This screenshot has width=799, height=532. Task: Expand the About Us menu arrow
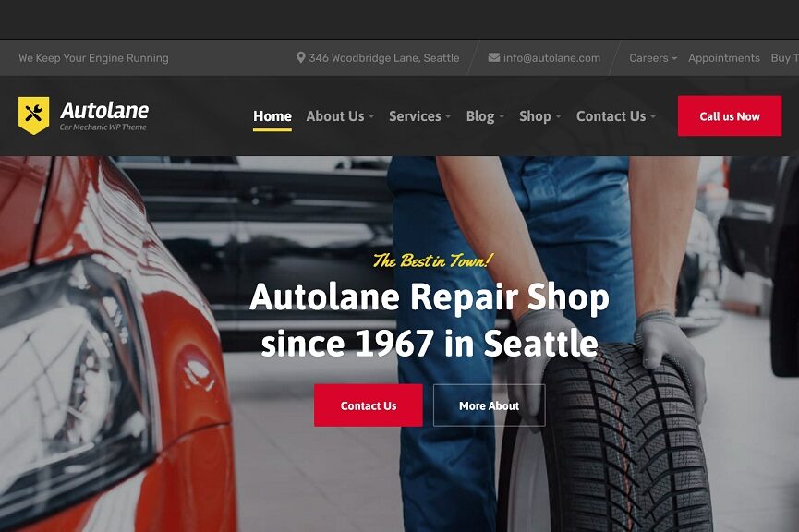tap(371, 116)
